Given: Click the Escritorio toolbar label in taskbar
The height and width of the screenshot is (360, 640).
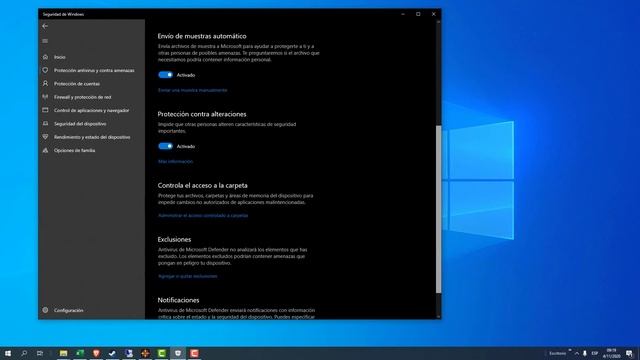Looking at the screenshot, I should [558, 353].
